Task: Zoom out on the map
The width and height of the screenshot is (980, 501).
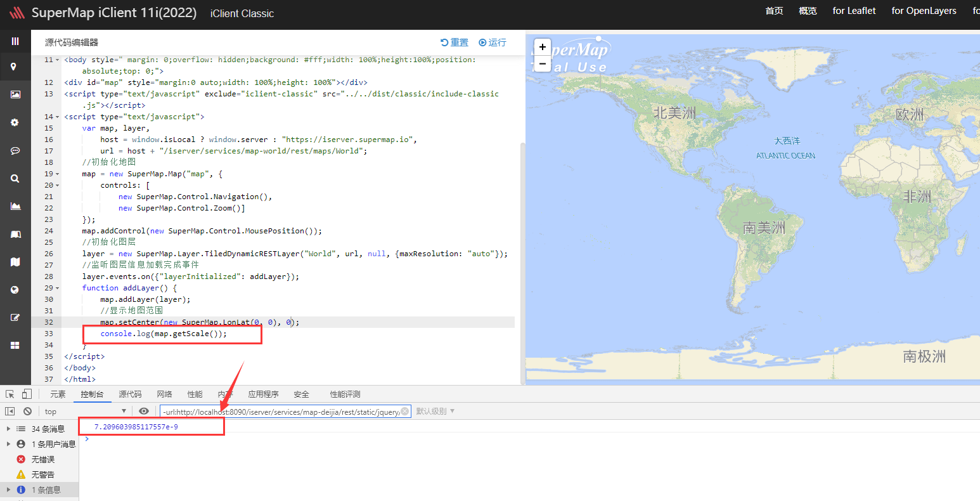Action: tap(542, 63)
